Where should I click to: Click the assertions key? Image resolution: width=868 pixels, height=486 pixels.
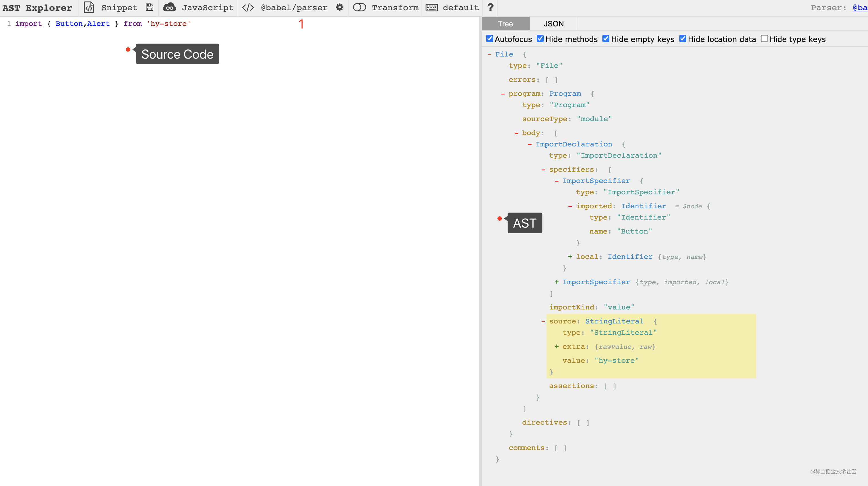tap(572, 386)
